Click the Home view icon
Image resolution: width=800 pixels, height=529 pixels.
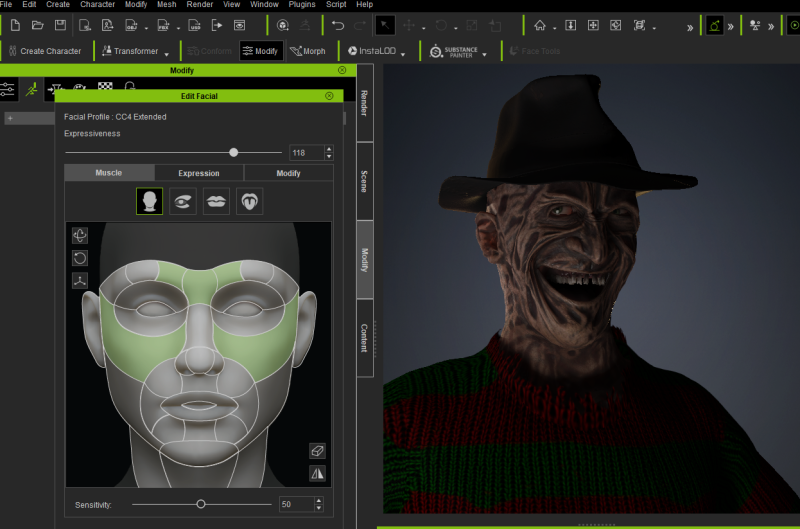point(540,25)
